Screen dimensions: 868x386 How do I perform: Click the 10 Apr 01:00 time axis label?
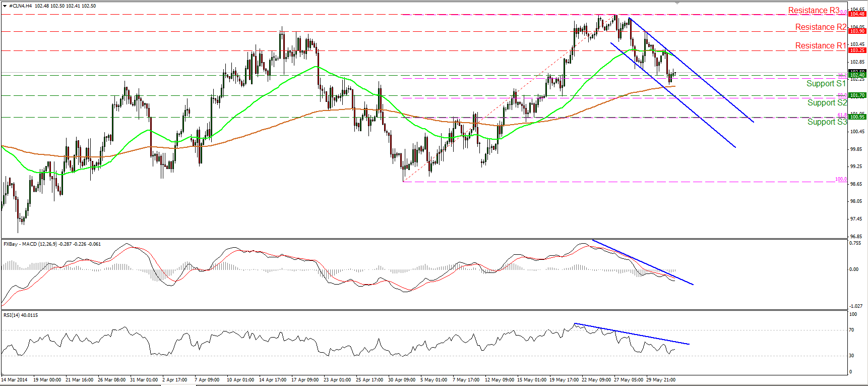[240, 380]
